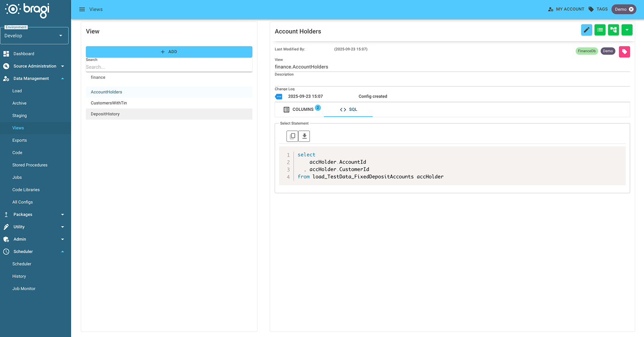Open Code in the sidebar
This screenshot has height=337, width=644.
[x=17, y=153]
